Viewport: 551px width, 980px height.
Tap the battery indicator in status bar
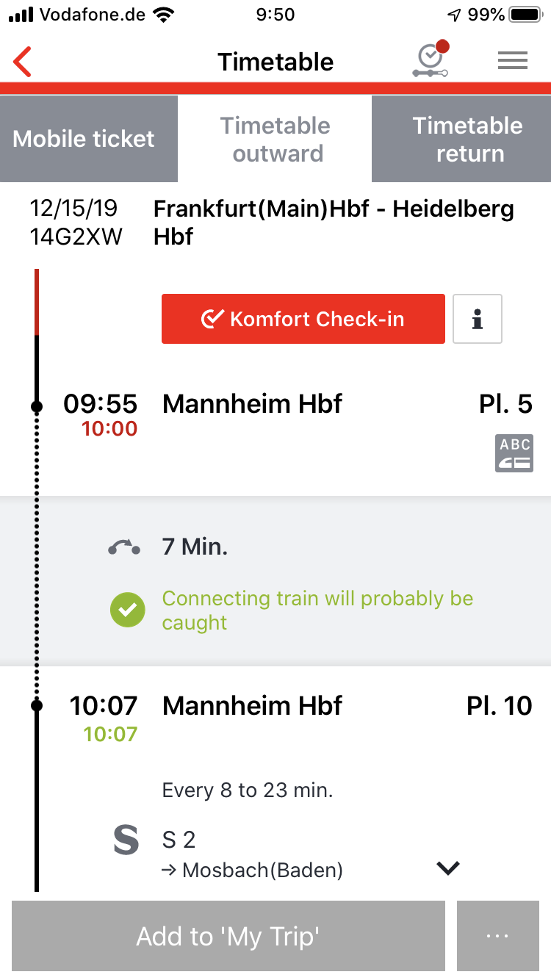coord(525,15)
